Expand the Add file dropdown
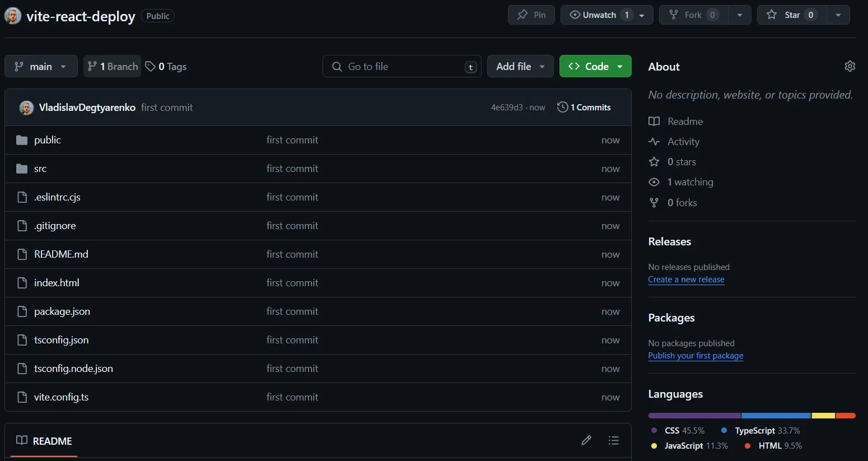Image resolution: width=868 pixels, height=461 pixels. (520, 66)
